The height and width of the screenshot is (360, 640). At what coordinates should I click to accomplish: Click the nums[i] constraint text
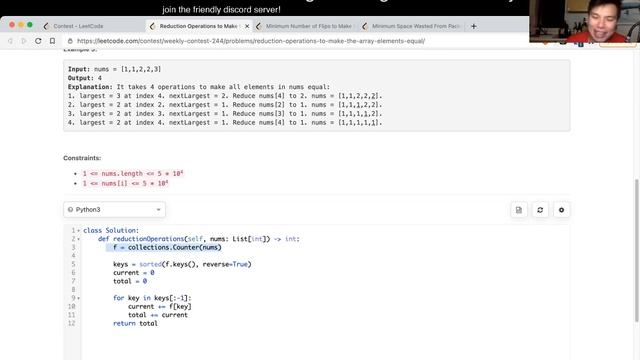coord(125,183)
